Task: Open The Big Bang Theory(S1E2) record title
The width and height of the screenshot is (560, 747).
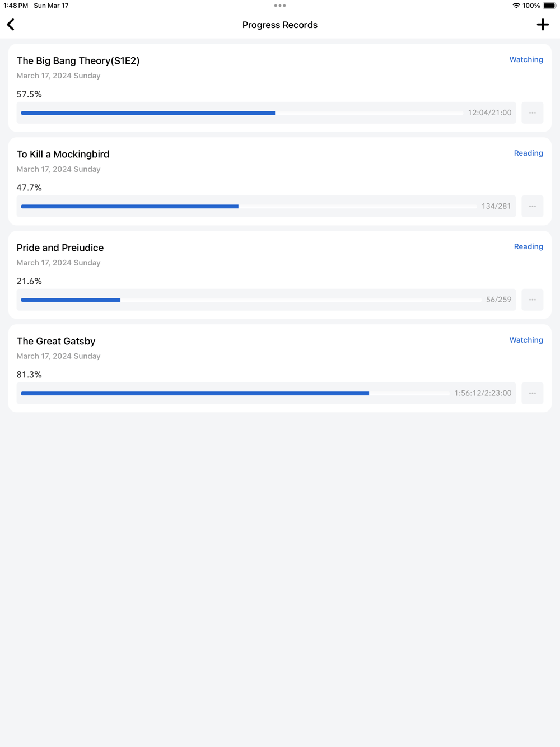Action: [x=78, y=60]
